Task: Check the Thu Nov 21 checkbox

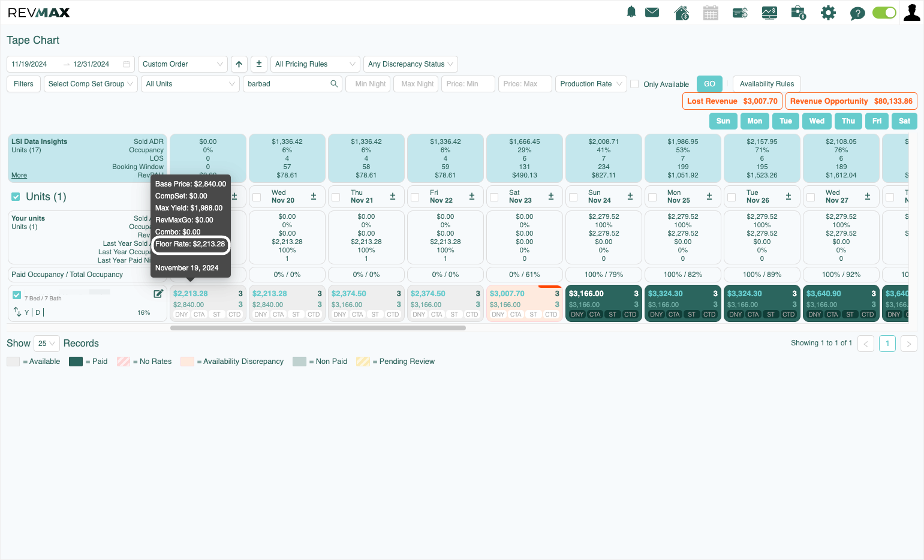Action: [x=336, y=197]
